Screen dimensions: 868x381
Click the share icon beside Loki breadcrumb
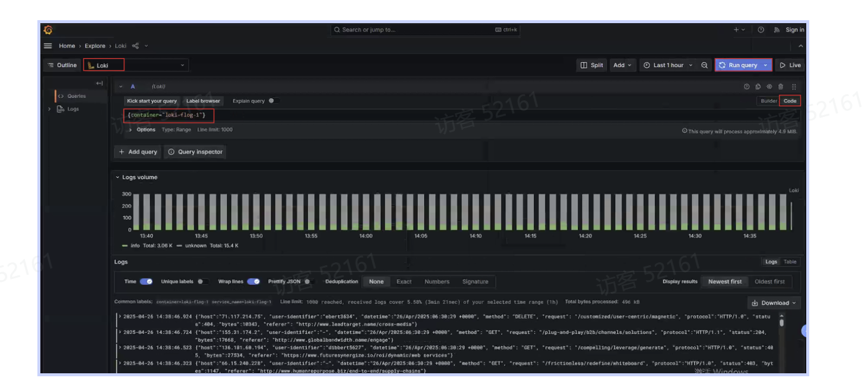point(135,46)
